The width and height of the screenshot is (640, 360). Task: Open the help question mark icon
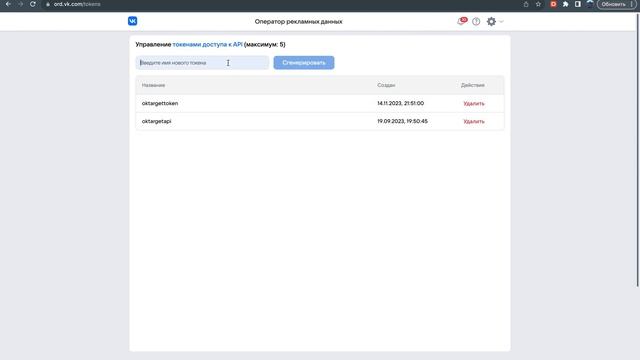click(476, 22)
